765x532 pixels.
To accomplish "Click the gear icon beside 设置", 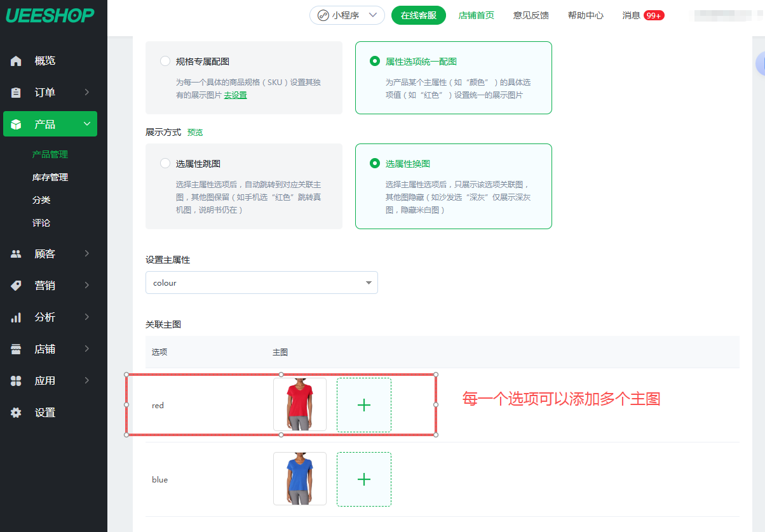I will 17,413.
